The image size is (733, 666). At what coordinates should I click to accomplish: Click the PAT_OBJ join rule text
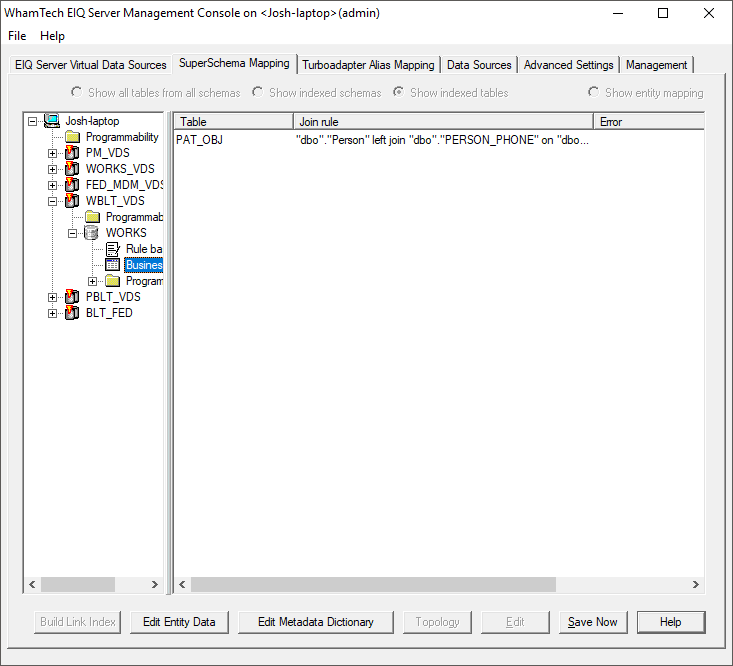coord(442,140)
